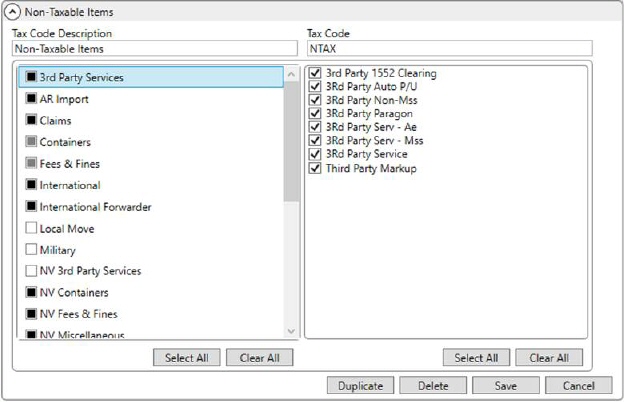The height and width of the screenshot is (402, 624).
Task: Click the Tax Code Description input field
Action: click(x=155, y=48)
